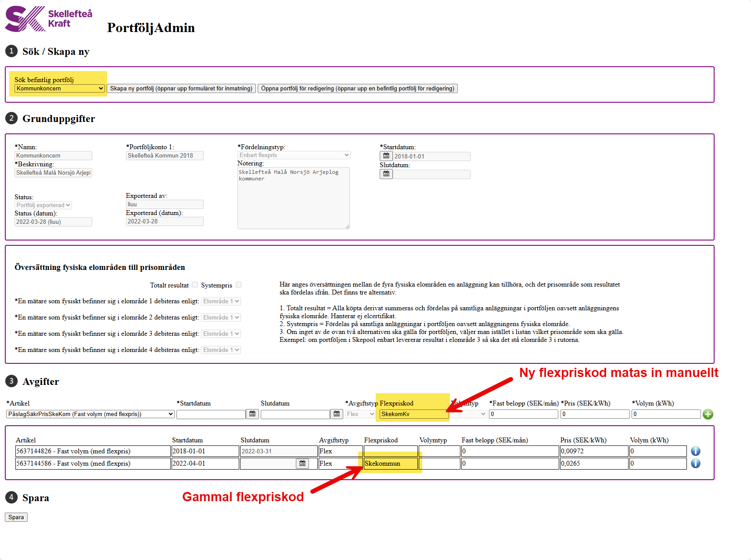The height and width of the screenshot is (560, 751).
Task: Open the Fördelningstyp dropdown
Action: (x=294, y=155)
